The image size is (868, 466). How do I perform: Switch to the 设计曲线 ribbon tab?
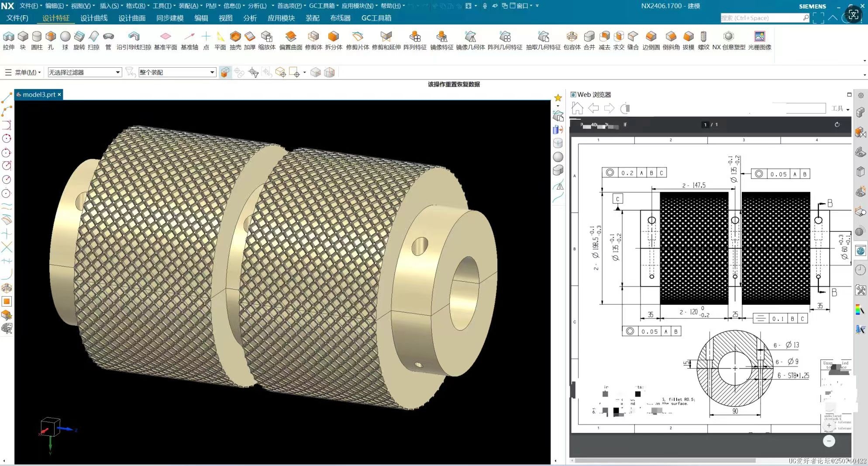[x=94, y=18]
